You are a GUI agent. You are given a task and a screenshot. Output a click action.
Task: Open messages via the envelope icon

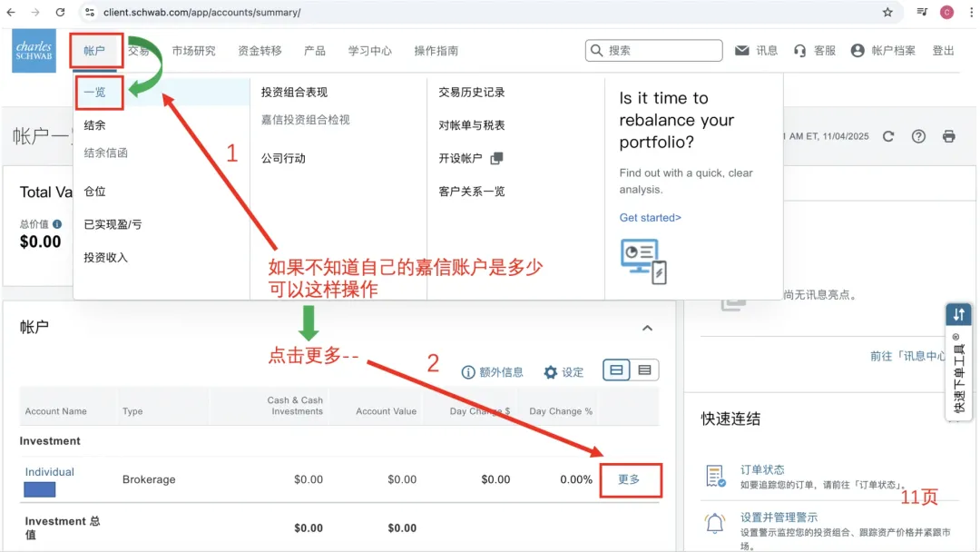point(742,51)
